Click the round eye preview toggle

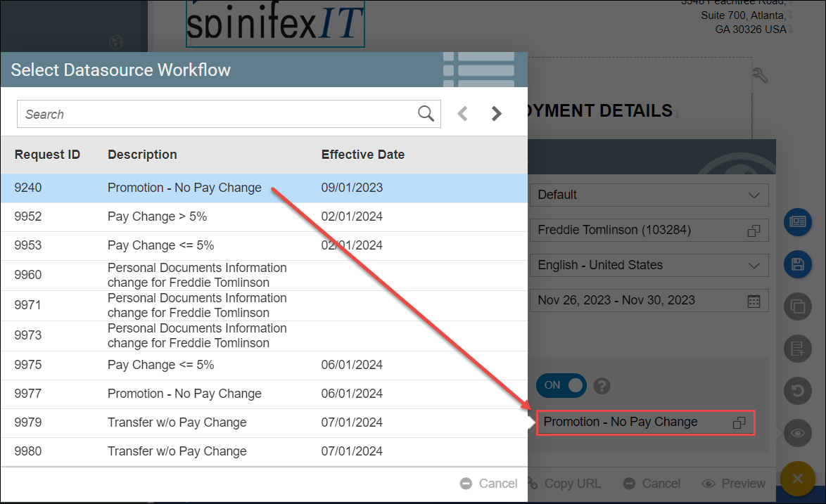(797, 433)
